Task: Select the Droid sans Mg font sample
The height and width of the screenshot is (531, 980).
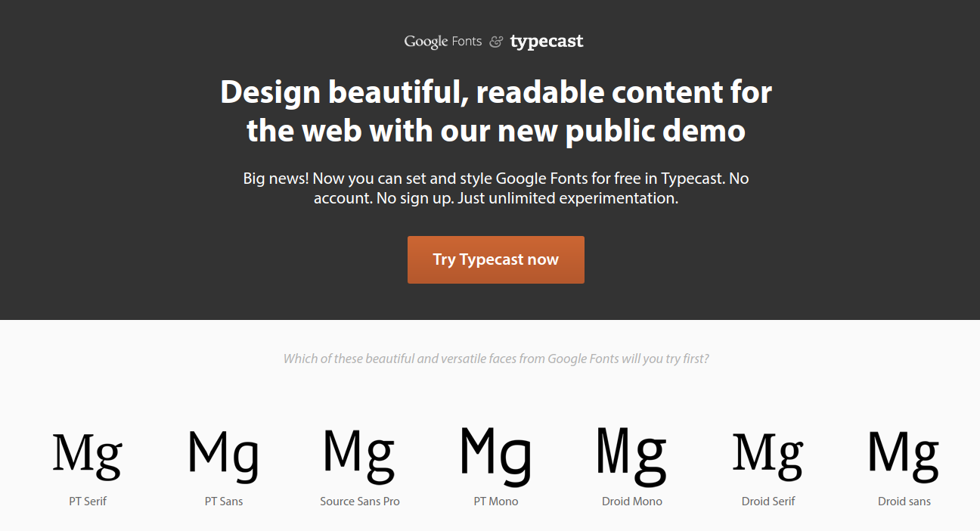Action: click(x=904, y=455)
